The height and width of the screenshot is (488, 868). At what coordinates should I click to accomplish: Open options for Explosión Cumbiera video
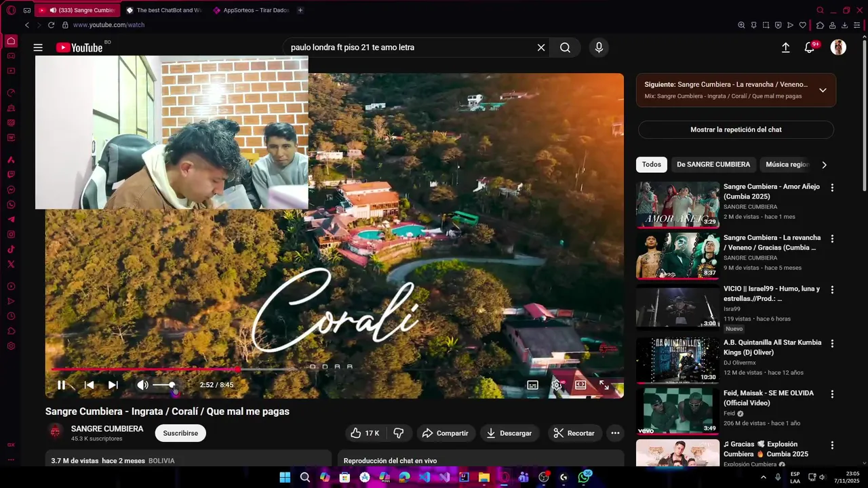pyautogui.click(x=832, y=445)
